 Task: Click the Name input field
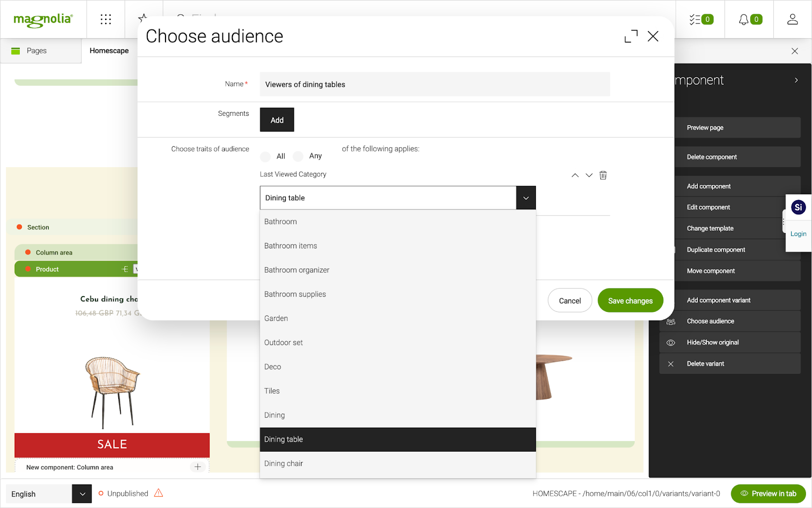click(434, 84)
